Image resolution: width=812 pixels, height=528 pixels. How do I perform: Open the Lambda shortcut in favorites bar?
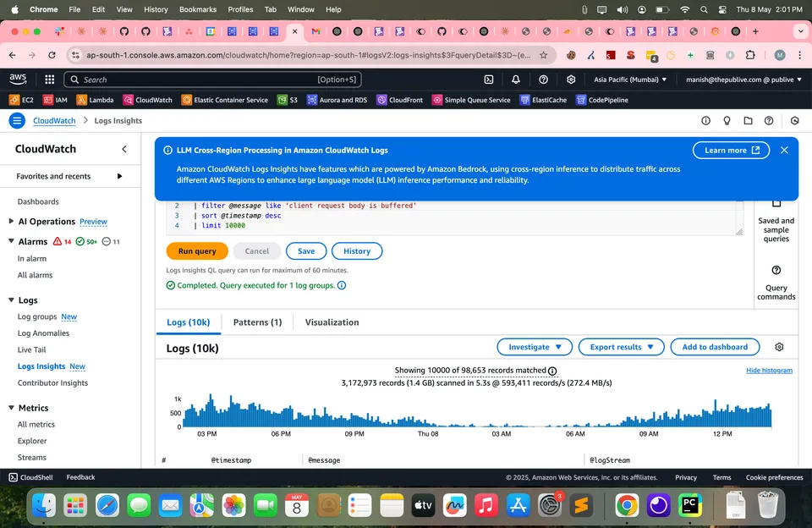point(95,100)
